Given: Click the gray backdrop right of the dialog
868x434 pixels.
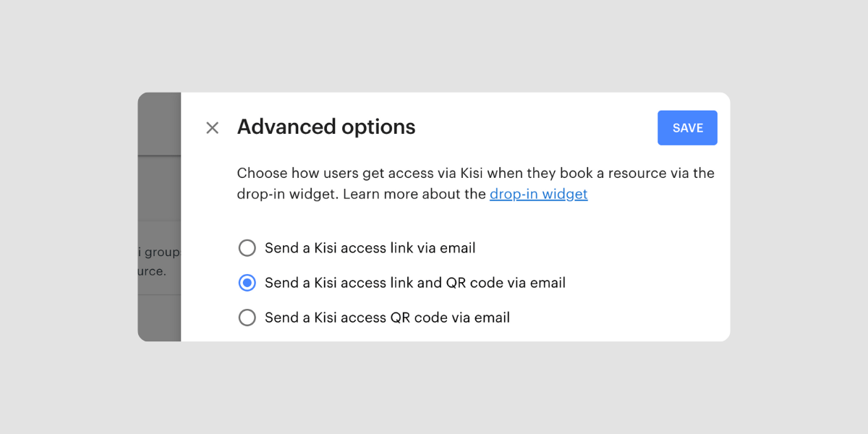Looking at the screenshot, I should click(x=796, y=217).
